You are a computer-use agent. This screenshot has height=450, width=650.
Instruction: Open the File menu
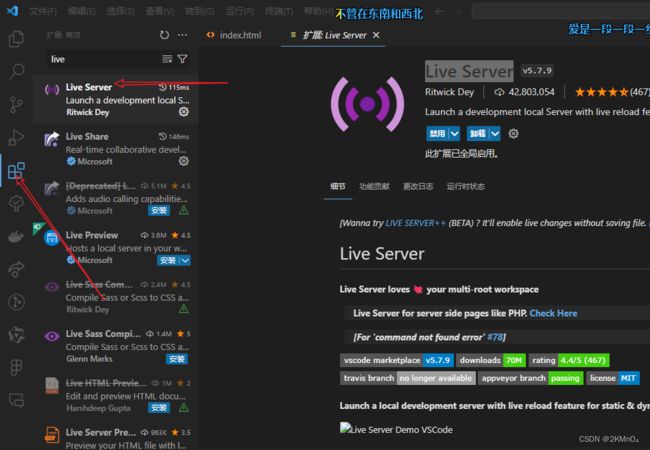coord(43,11)
